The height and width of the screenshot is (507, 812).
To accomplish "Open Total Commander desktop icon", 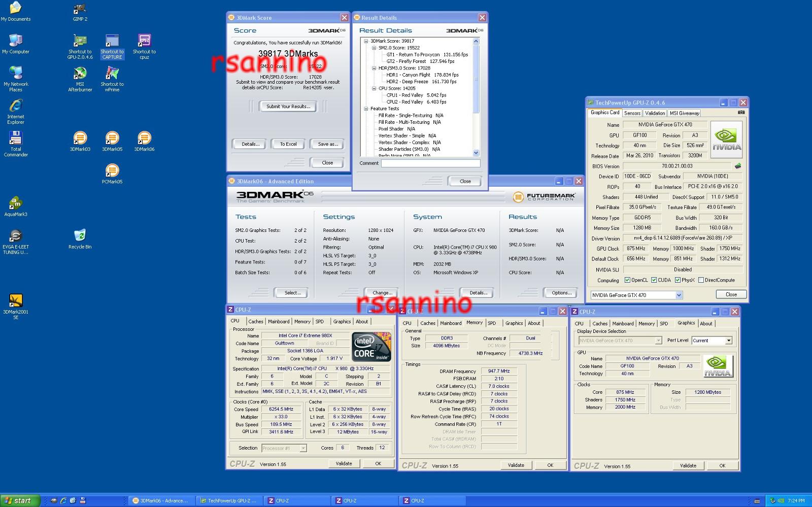I will click(16, 144).
